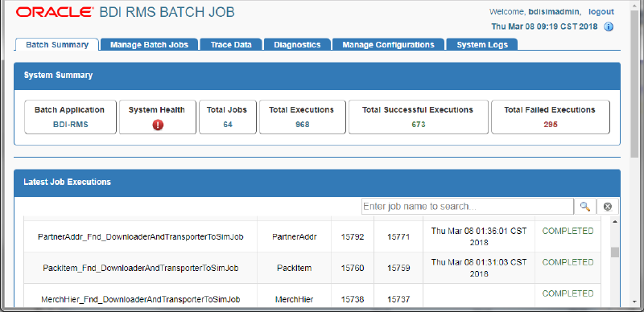The image size is (644, 312).
Task: Click the PartnerAddr interface cell
Action: [294, 237]
